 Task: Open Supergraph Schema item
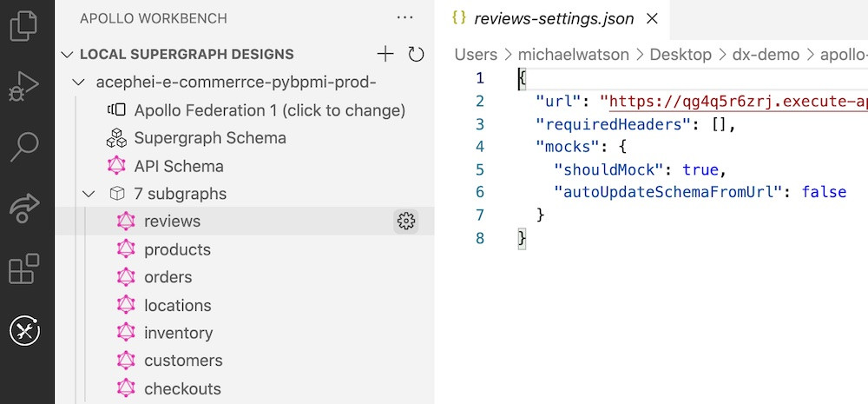210,138
